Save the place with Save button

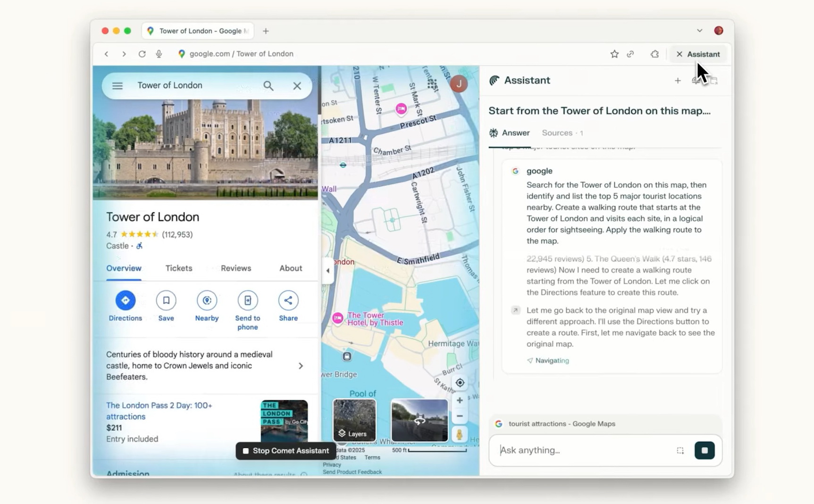pos(166,306)
